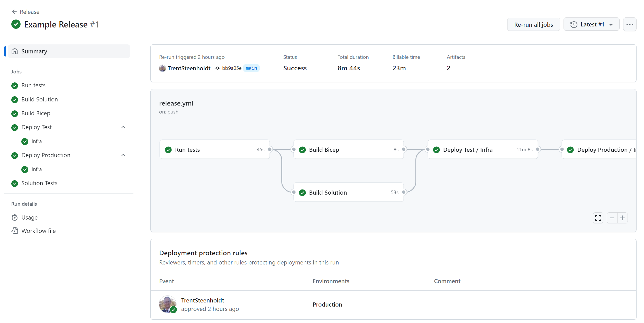Click the Run tests job success icon
Viewport: 644px width, 323px height.
[15, 85]
